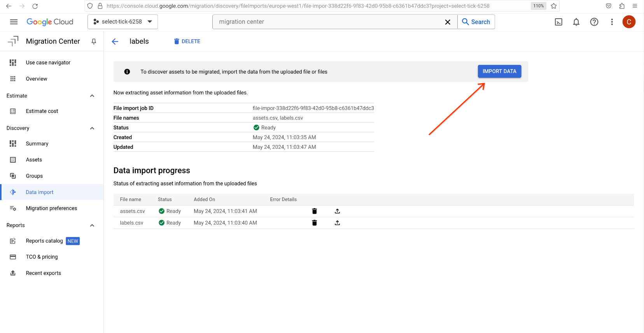Go back with the labels back arrow
The height and width of the screenshot is (333, 644).
click(x=115, y=42)
